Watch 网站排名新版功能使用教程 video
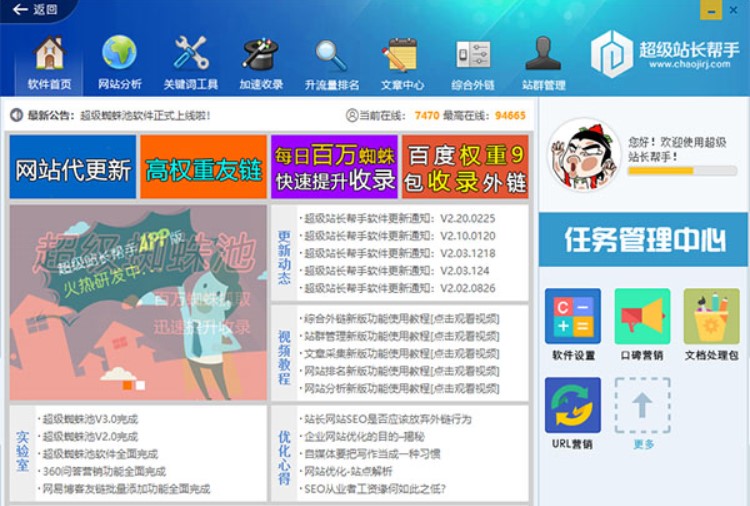Screen dimensions: 750x506 [402, 371]
